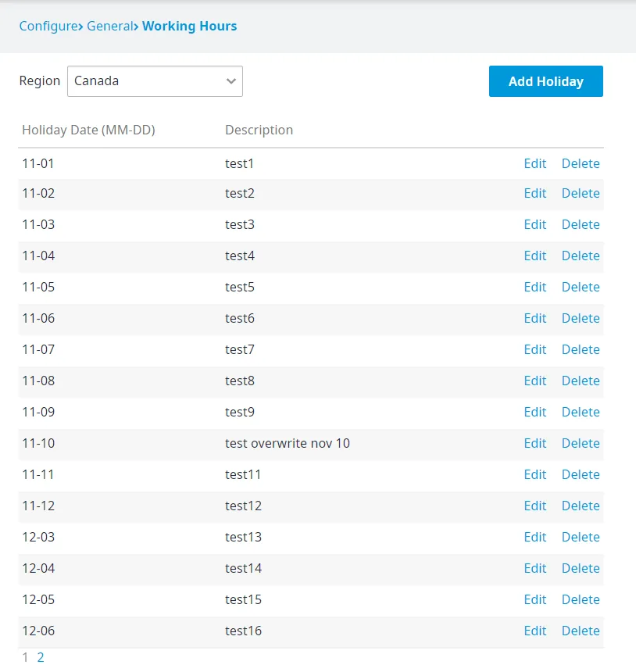Edit the 'test overwrite nov 10' holiday
The width and height of the screenshot is (636, 672).
click(535, 444)
